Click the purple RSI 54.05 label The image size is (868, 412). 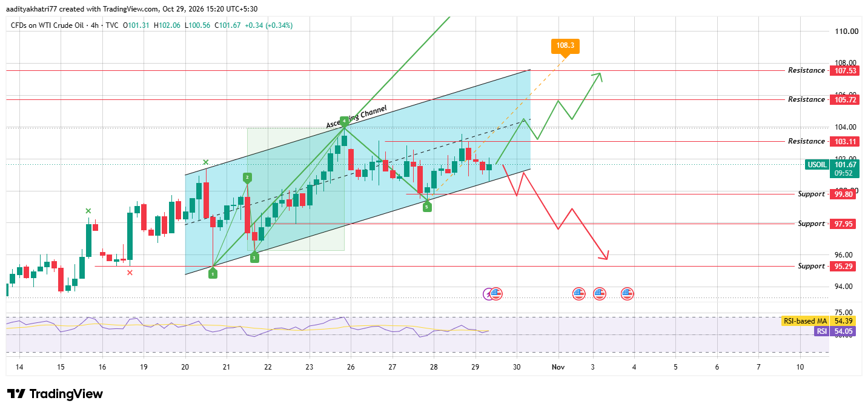836,331
